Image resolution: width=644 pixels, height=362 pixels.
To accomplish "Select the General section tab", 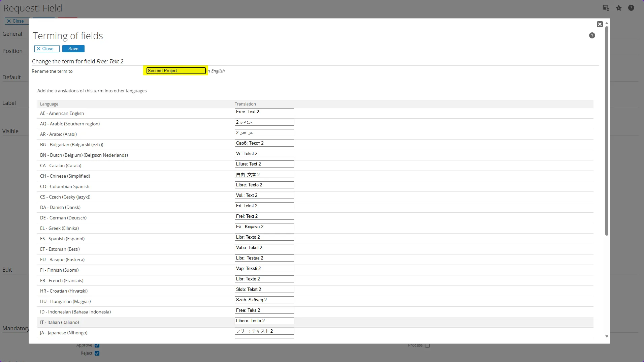I will click(x=12, y=34).
